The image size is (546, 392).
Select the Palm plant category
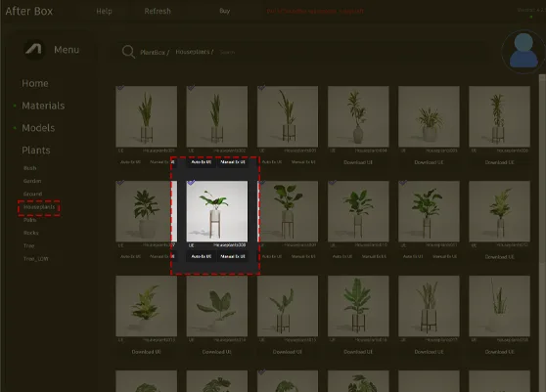pos(29,220)
